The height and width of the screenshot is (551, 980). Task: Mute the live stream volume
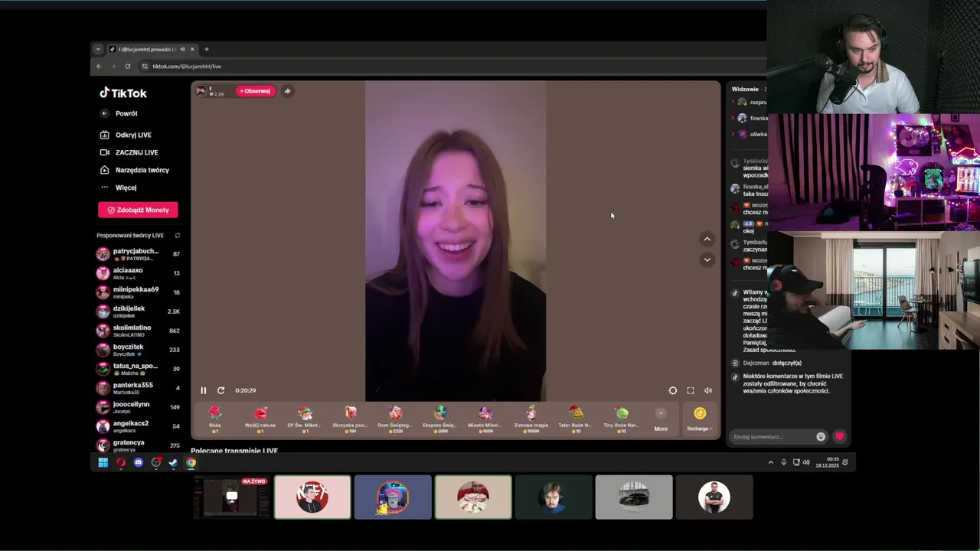point(708,390)
